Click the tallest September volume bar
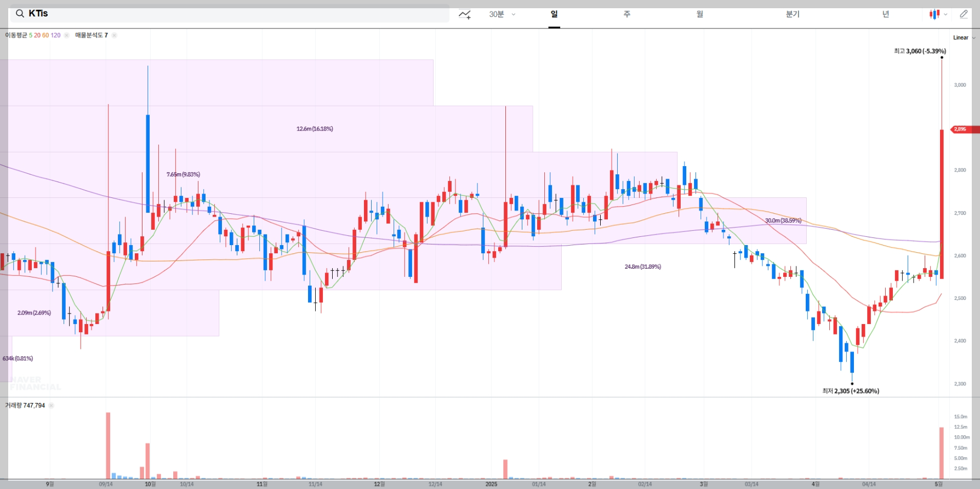 [x=108, y=446]
